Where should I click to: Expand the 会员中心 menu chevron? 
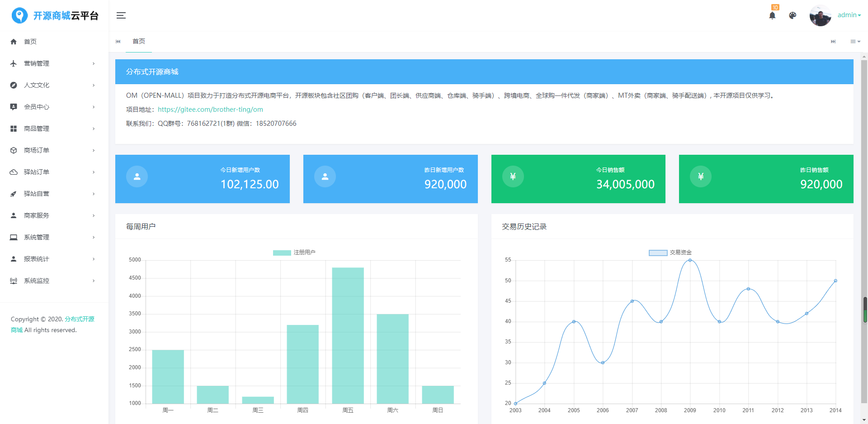click(94, 107)
